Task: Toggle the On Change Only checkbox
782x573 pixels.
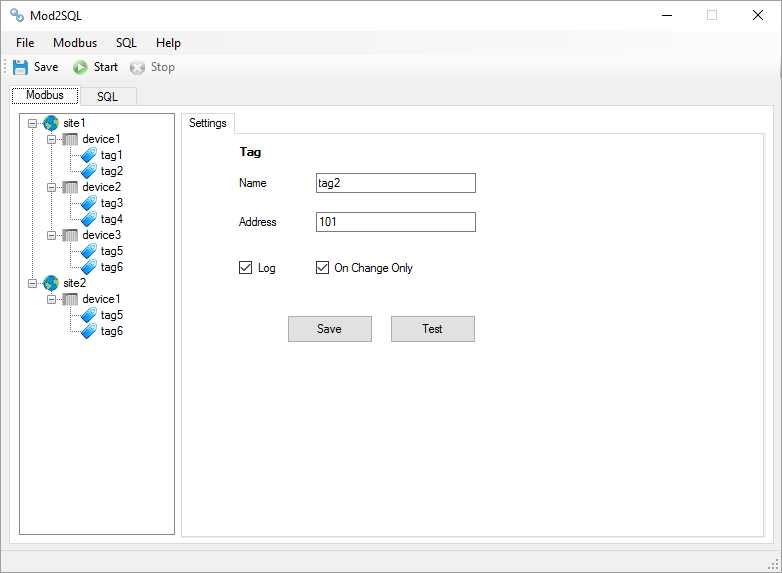Action: (322, 268)
